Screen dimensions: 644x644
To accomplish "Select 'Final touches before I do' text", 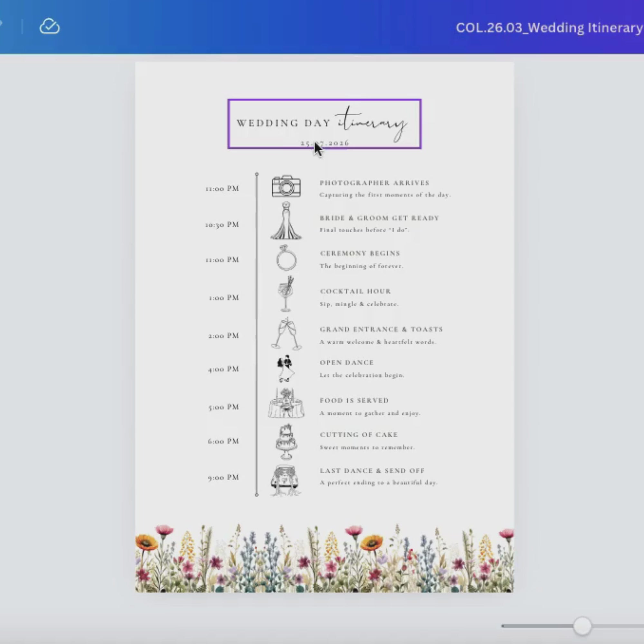I will [x=364, y=230].
